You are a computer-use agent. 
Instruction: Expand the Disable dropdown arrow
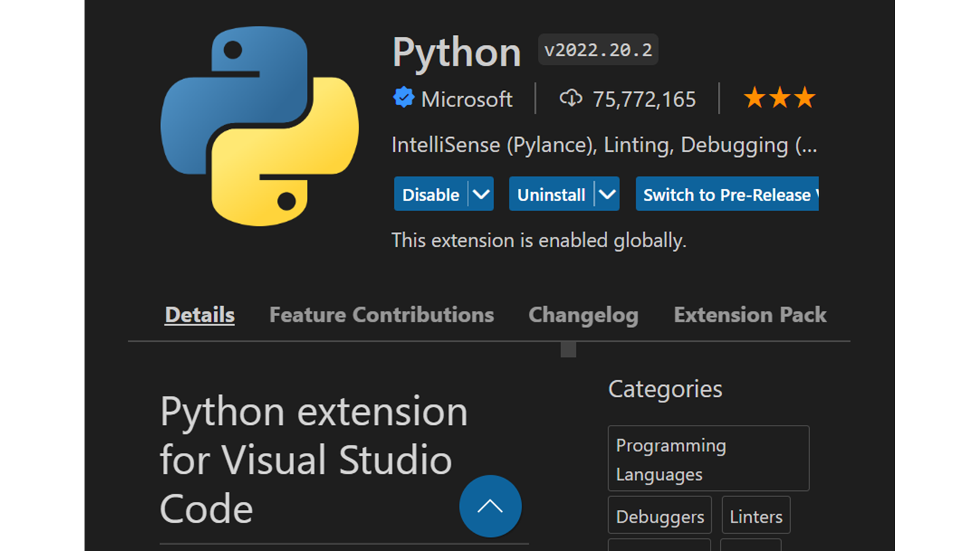[x=481, y=195]
